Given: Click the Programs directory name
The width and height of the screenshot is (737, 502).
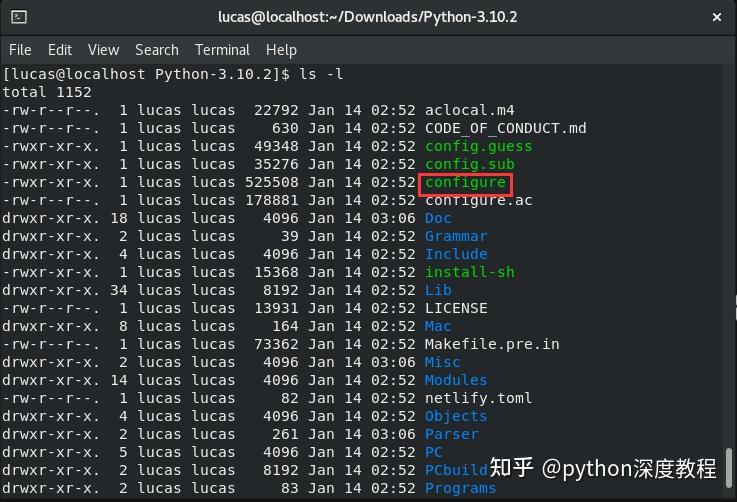Looking at the screenshot, I should (x=461, y=488).
